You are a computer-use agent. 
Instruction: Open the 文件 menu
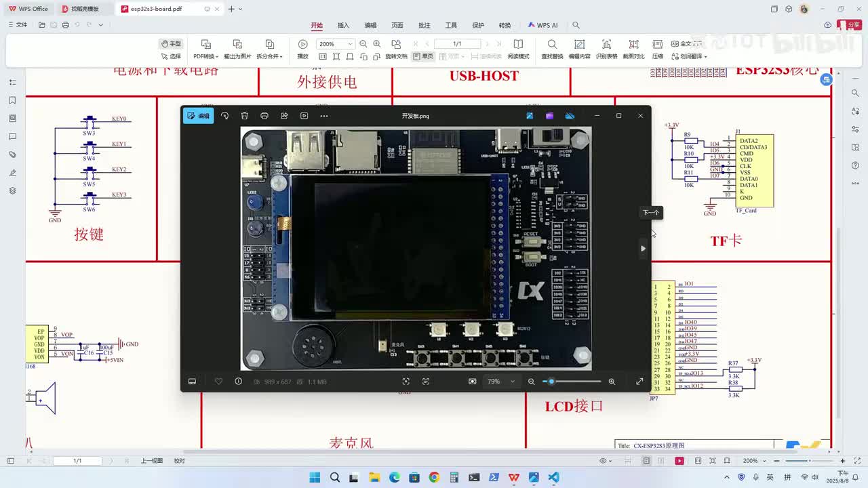[18, 25]
